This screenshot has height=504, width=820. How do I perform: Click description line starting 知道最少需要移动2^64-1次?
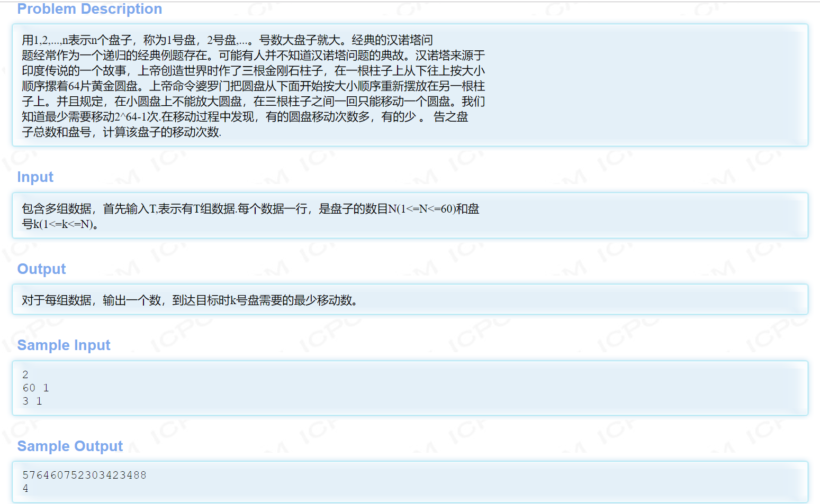point(245,117)
